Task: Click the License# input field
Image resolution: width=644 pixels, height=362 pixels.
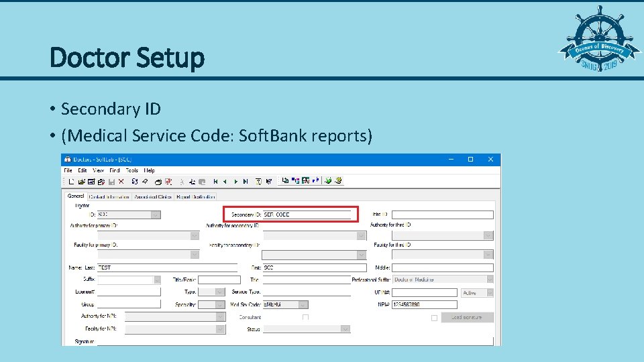Action: 129,292
